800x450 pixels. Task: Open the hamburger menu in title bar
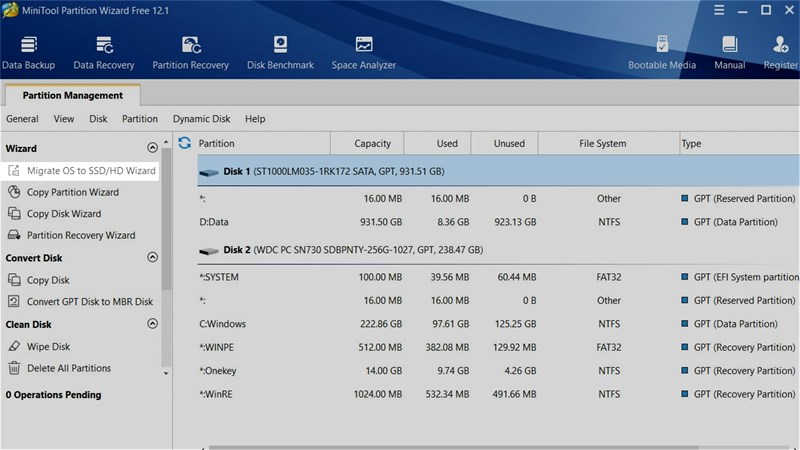[x=719, y=10]
